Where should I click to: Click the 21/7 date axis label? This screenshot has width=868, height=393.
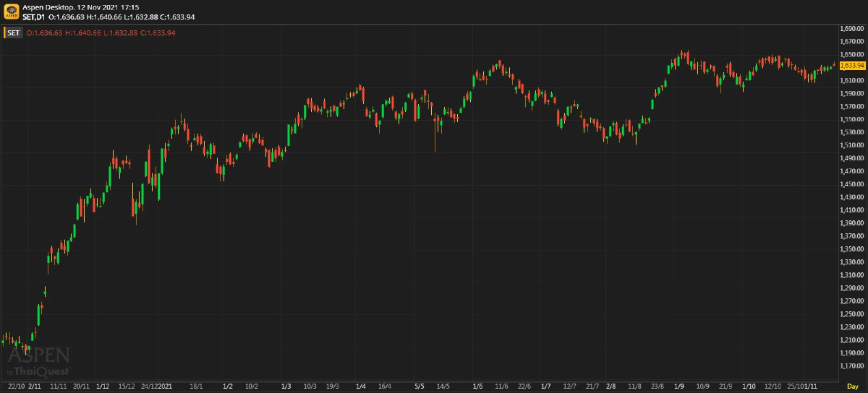[x=592, y=386]
